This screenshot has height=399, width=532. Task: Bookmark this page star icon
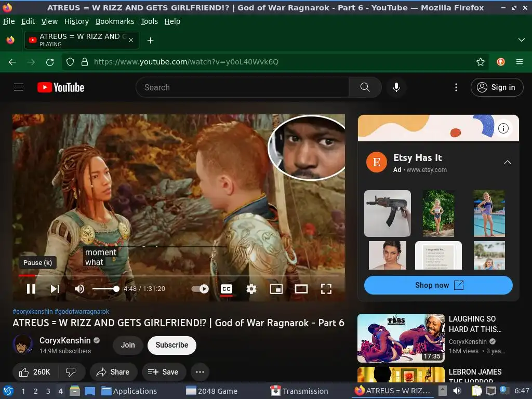[480, 62]
